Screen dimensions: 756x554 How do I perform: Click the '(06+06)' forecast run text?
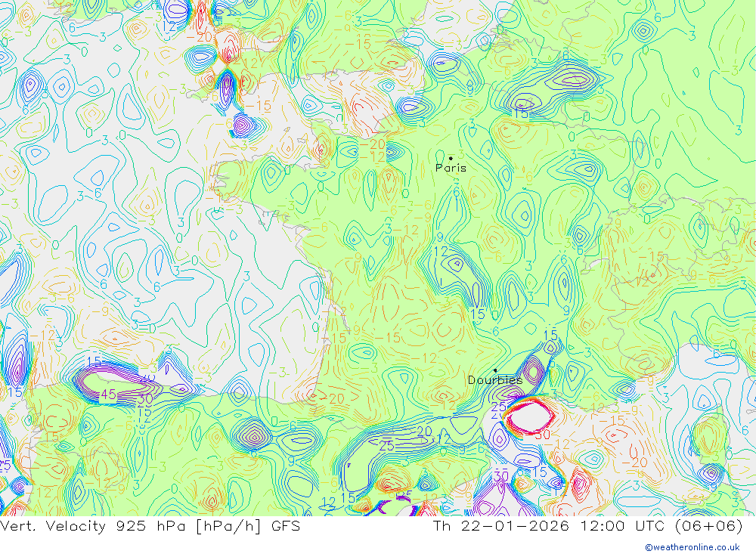click(709, 525)
